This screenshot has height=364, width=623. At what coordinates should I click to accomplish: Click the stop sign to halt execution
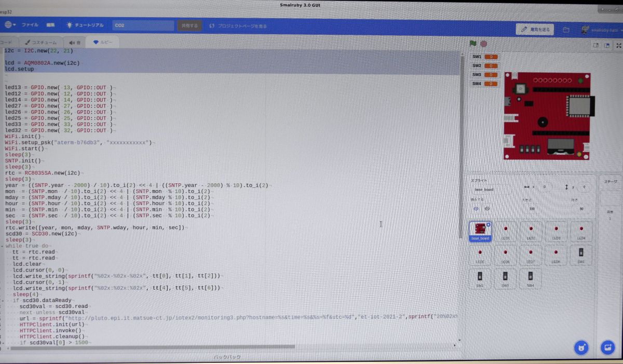(x=483, y=44)
